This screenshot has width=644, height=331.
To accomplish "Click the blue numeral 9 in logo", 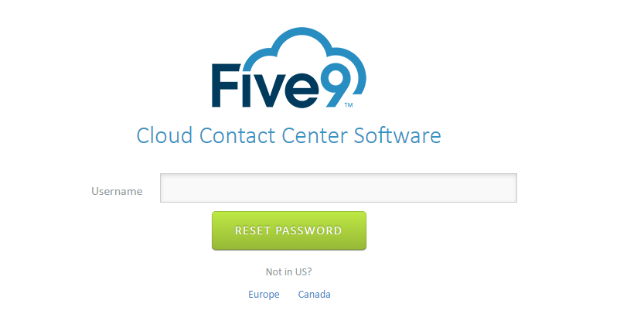I will pyautogui.click(x=340, y=84).
